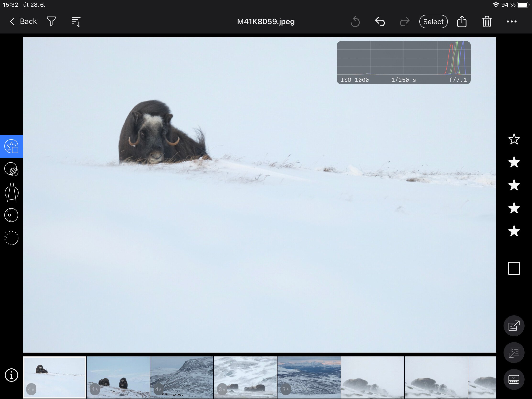Set rating with fifth star
Image resolution: width=532 pixels, height=399 pixels.
point(514,231)
